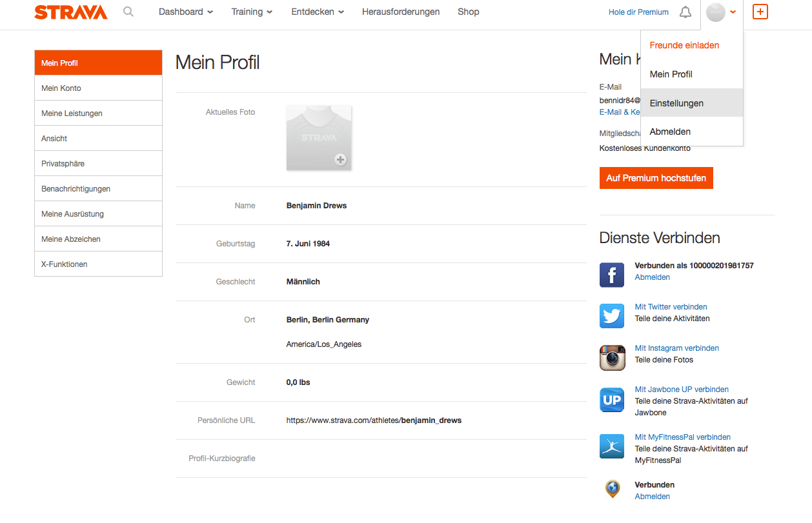Select Einstellungen from the user menu
This screenshot has height=523, width=812.
[676, 103]
